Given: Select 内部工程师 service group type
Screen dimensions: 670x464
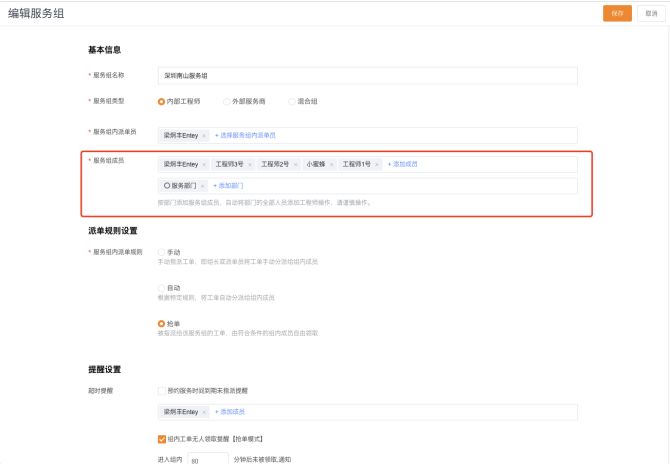Looking at the screenshot, I should (x=162, y=101).
